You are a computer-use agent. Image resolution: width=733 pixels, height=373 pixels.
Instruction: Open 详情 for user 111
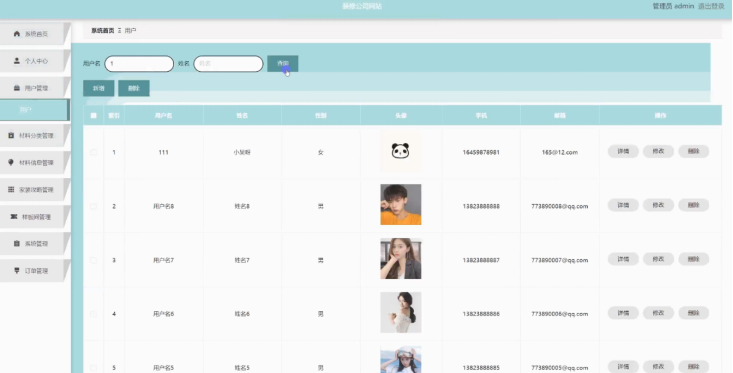click(623, 151)
